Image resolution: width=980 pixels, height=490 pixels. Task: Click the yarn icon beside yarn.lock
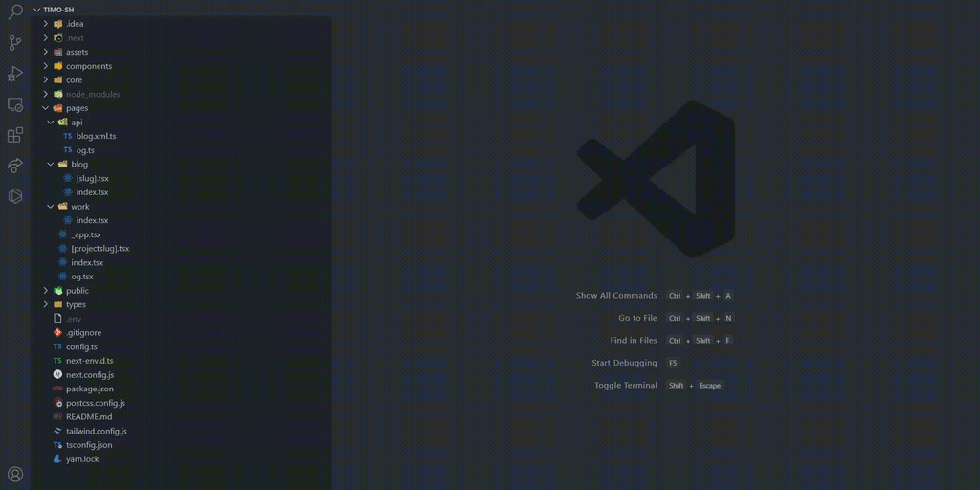pyautogui.click(x=57, y=459)
